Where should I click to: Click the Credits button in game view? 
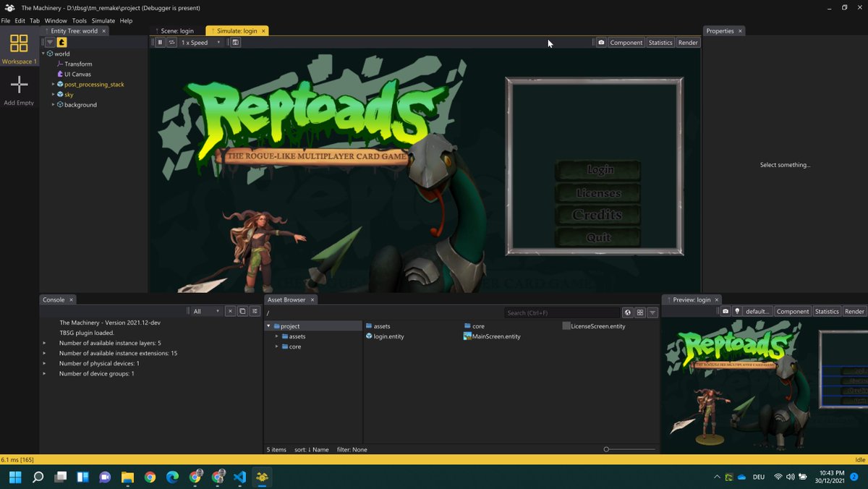[598, 215]
